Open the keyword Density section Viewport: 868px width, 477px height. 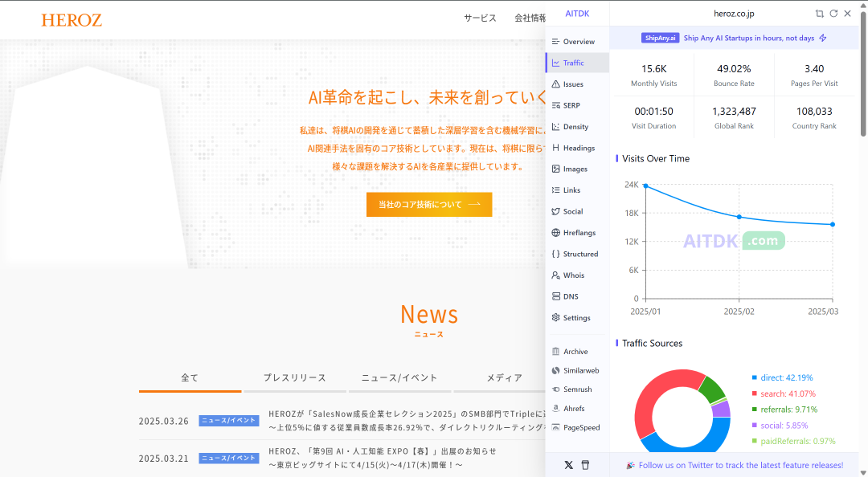(x=577, y=127)
